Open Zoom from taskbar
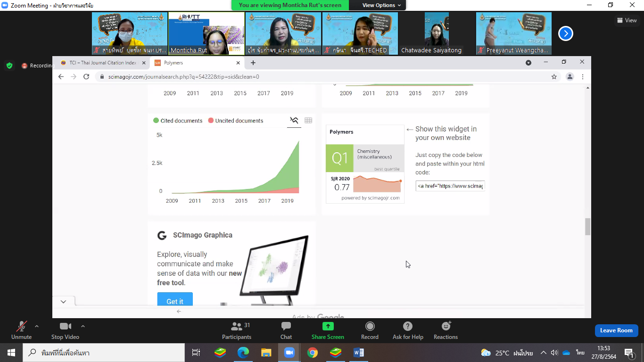 (289, 353)
